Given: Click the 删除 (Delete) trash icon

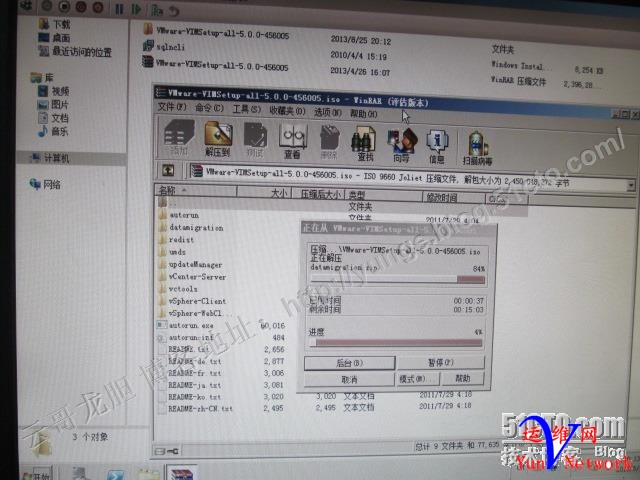Looking at the screenshot, I should (329, 141).
